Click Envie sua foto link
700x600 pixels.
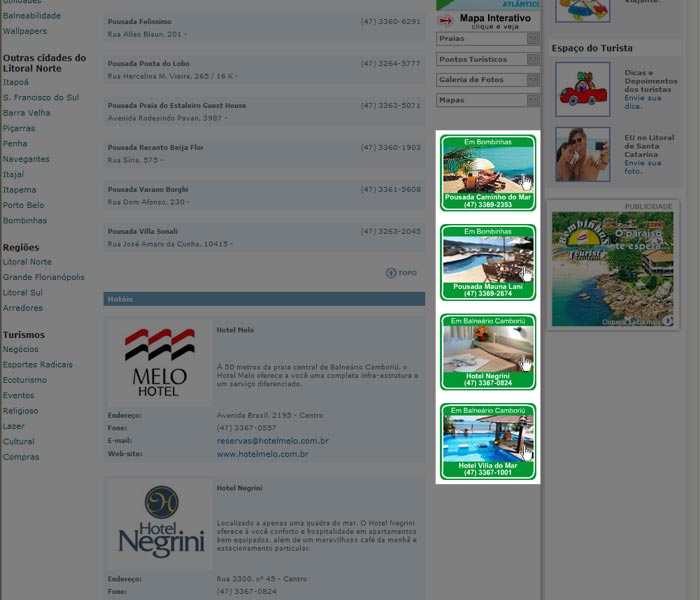[642, 167]
